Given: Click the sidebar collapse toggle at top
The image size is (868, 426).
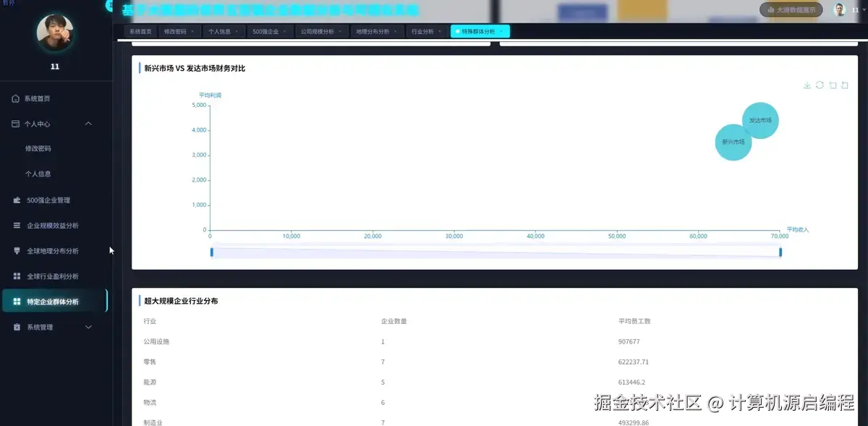Looking at the screenshot, I should pos(110,5).
